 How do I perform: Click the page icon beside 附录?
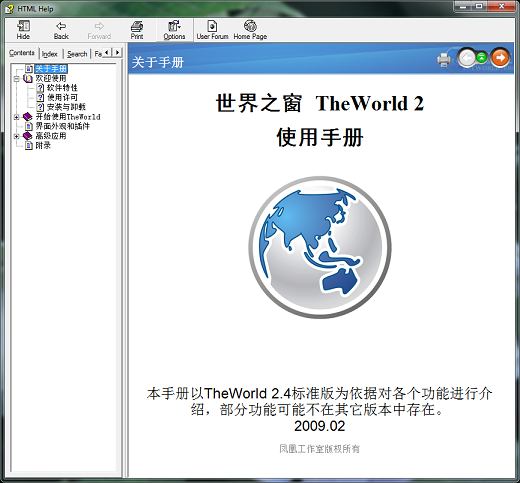click(29, 145)
